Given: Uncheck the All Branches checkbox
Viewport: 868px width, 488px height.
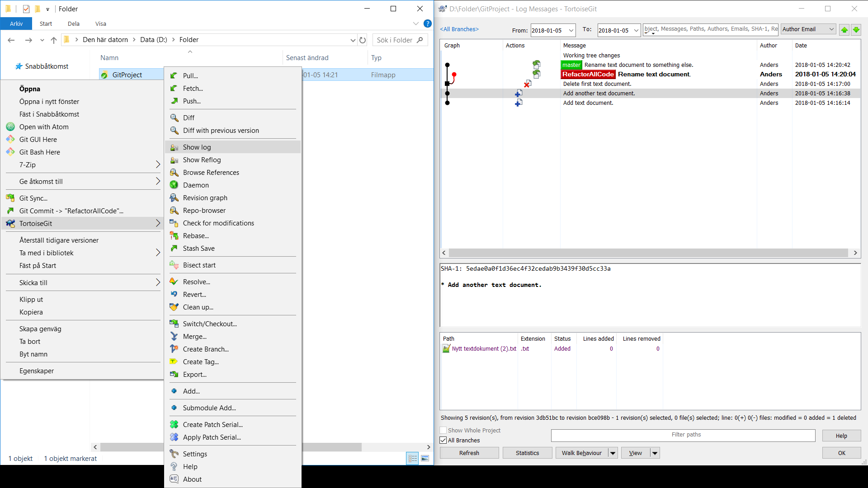Looking at the screenshot, I should tap(443, 441).
